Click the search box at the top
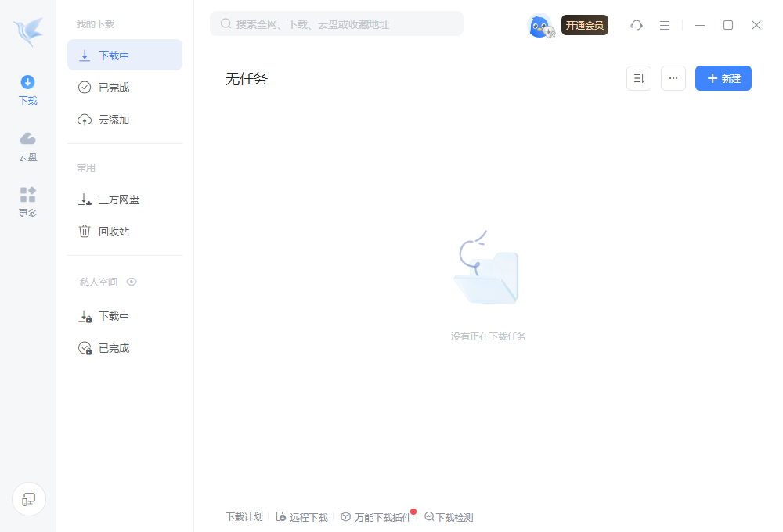This screenshot has width=783, height=532. (337, 24)
